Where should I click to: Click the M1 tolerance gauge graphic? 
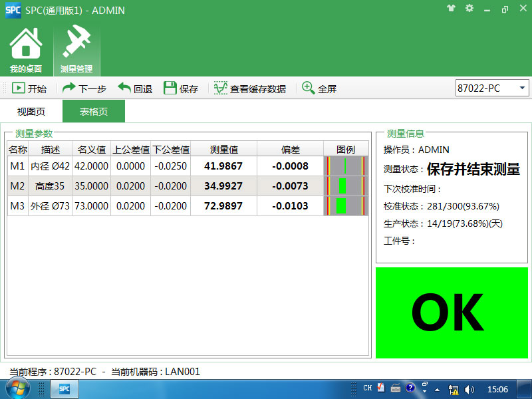[346, 166]
